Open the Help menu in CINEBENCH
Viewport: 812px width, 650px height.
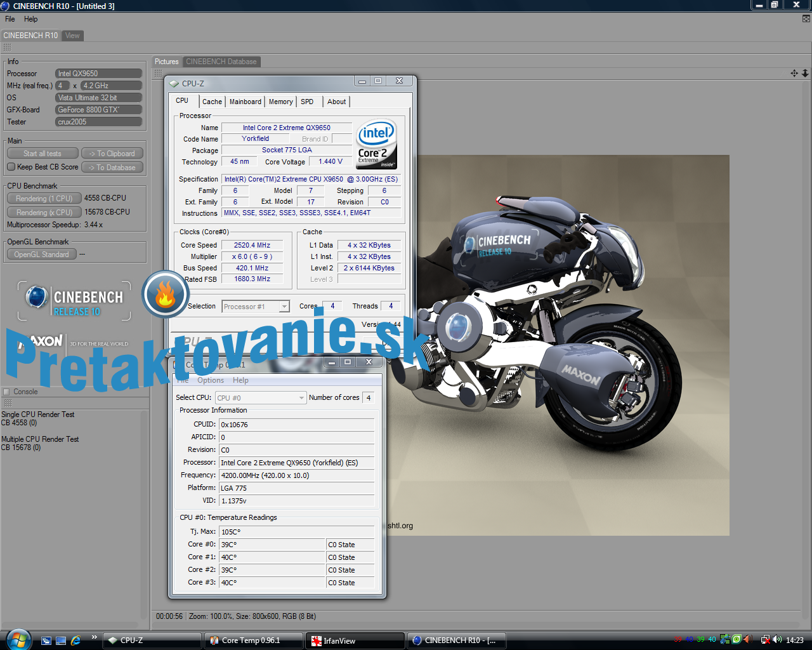[x=31, y=19]
